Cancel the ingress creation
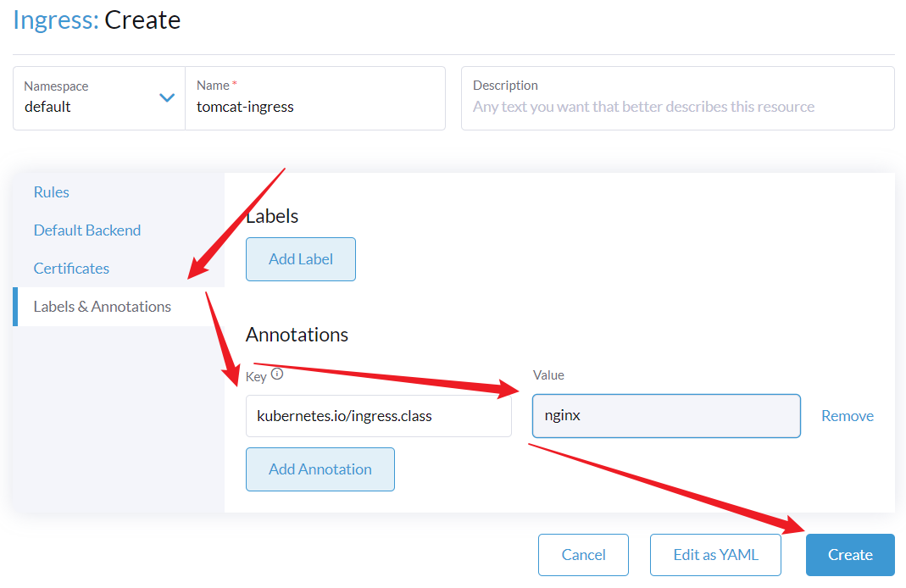The width and height of the screenshot is (906, 588). point(583,555)
